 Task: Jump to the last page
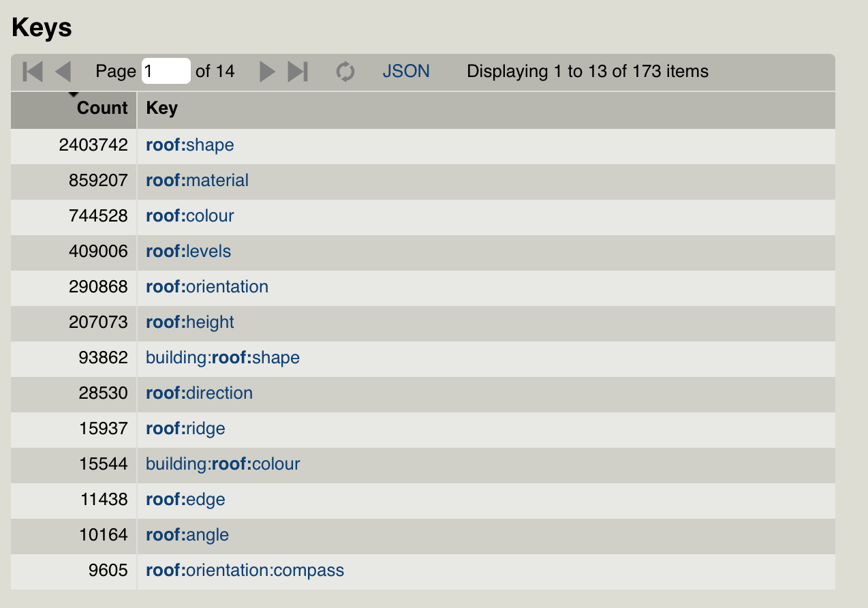pyautogui.click(x=297, y=71)
